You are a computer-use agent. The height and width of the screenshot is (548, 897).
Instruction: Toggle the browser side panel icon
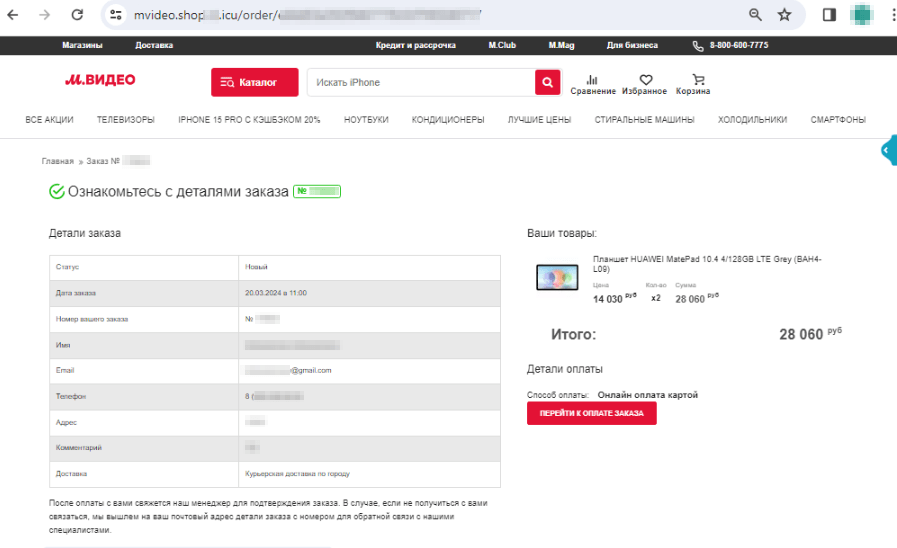[x=829, y=15]
